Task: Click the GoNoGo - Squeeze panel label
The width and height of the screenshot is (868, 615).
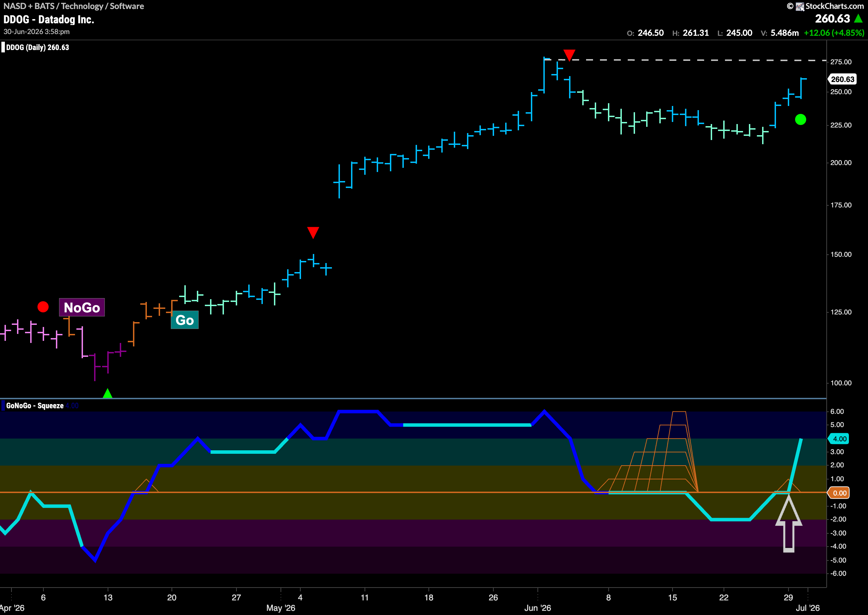Action: (35, 405)
